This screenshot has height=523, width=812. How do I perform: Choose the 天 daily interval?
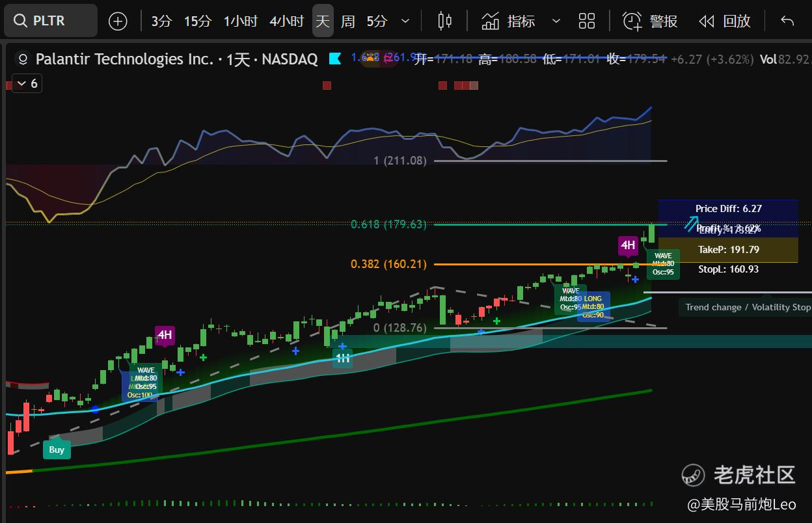323,21
